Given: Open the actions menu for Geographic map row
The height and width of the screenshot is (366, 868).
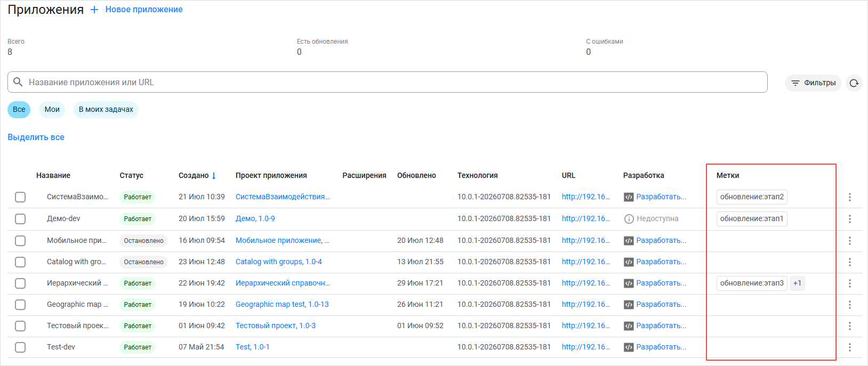Looking at the screenshot, I should [850, 305].
